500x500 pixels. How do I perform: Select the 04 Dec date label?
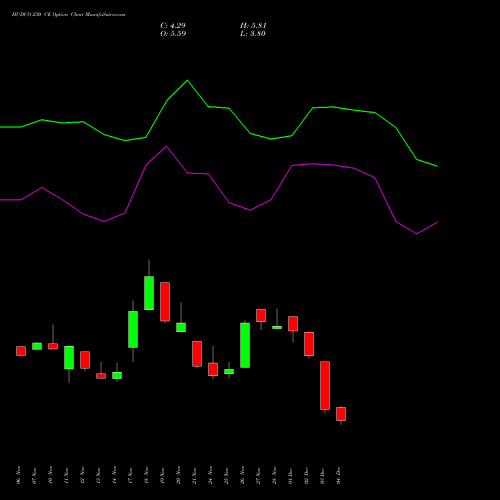[338, 475]
